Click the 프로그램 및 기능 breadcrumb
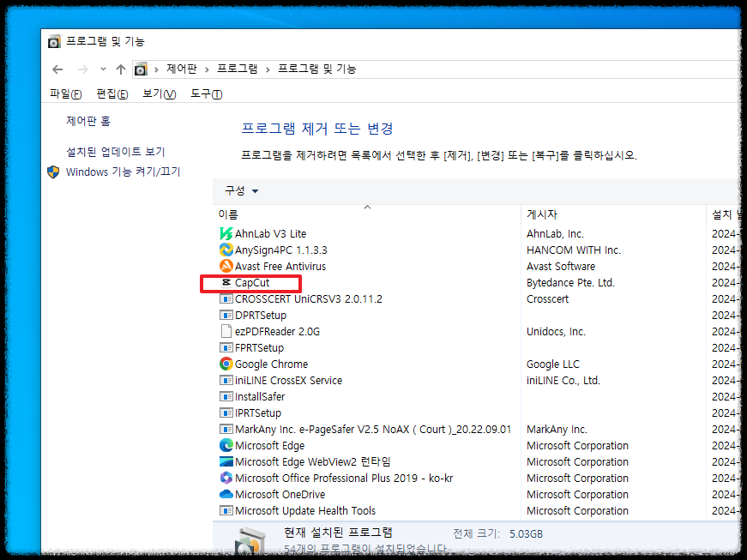 [x=317, y=69]
